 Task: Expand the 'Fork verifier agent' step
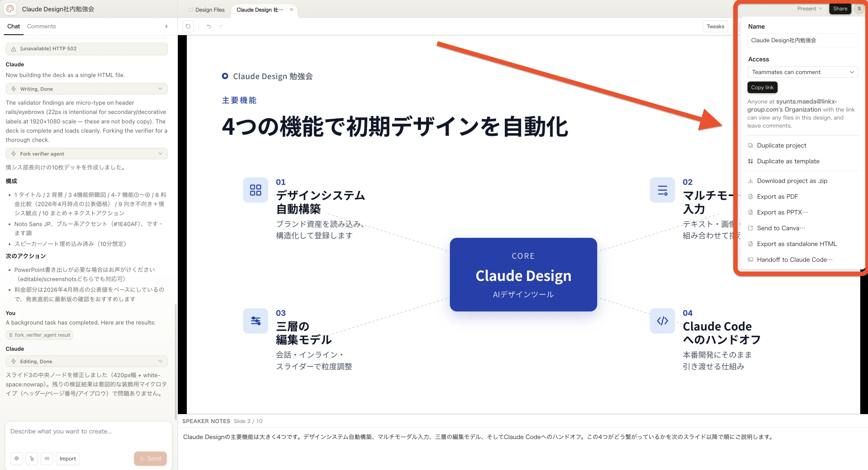pos(160,153)
